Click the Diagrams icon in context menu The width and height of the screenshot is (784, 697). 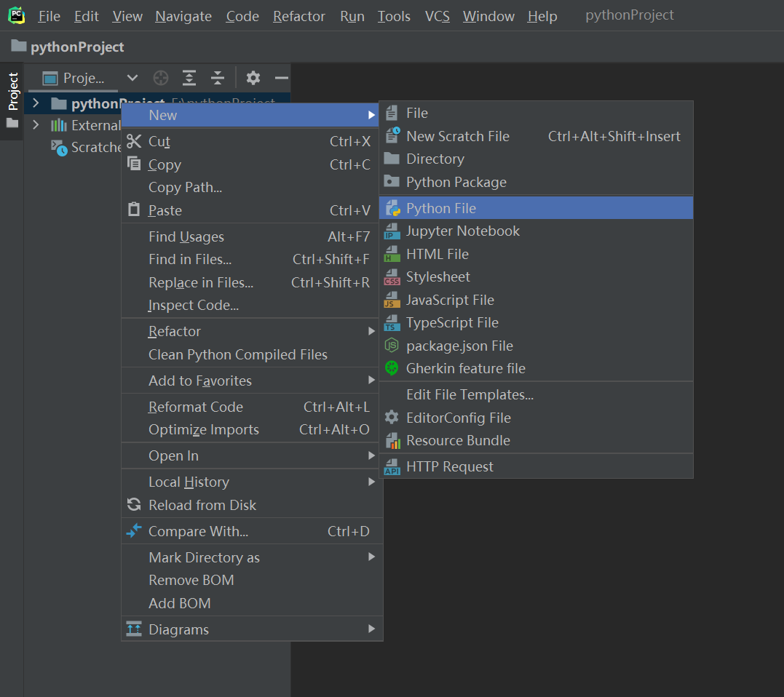[134, 629]
